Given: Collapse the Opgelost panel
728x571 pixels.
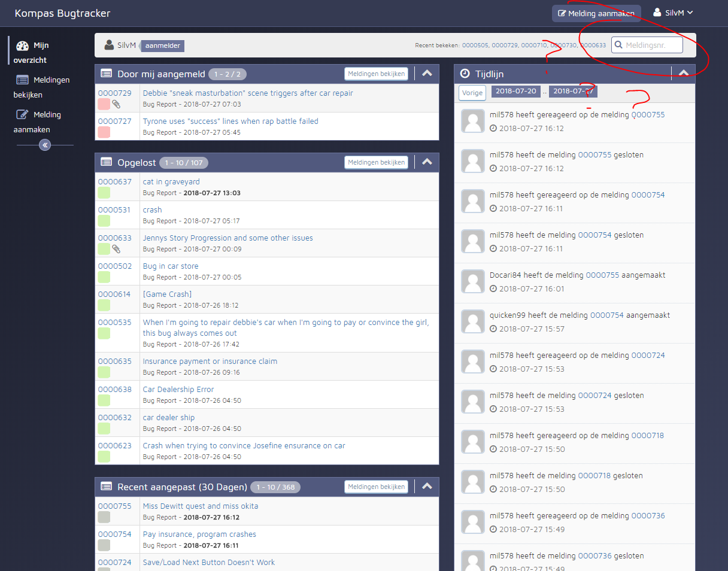Looking at the screenshot, I should 427,162.
